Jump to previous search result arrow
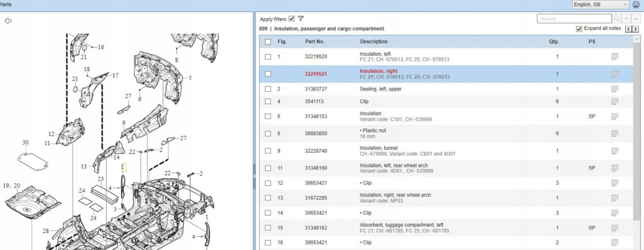The height and width of the screenshot is (250, 644). click(x=626, y=19)
